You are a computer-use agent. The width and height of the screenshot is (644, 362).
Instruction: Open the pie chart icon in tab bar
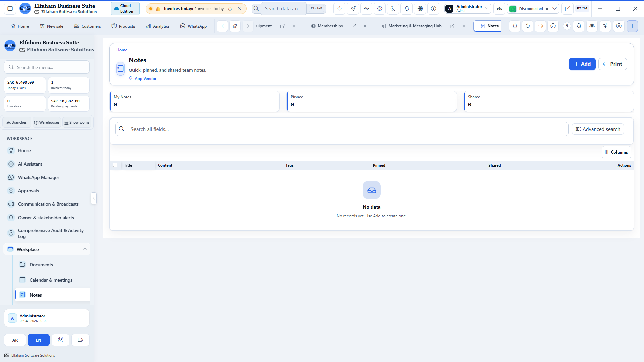(x=553, y=26)
